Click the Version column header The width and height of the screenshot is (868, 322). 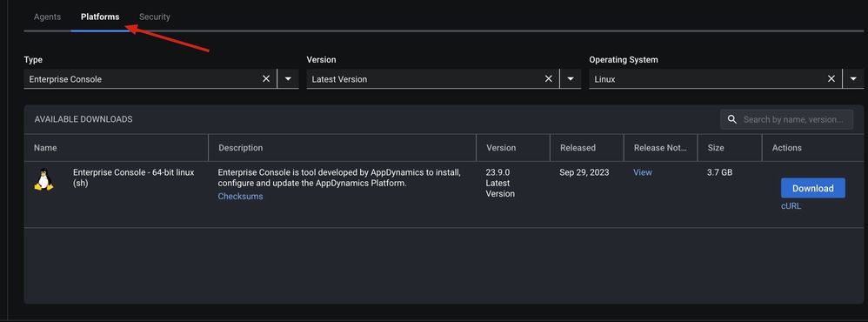[x=501, y=148]
